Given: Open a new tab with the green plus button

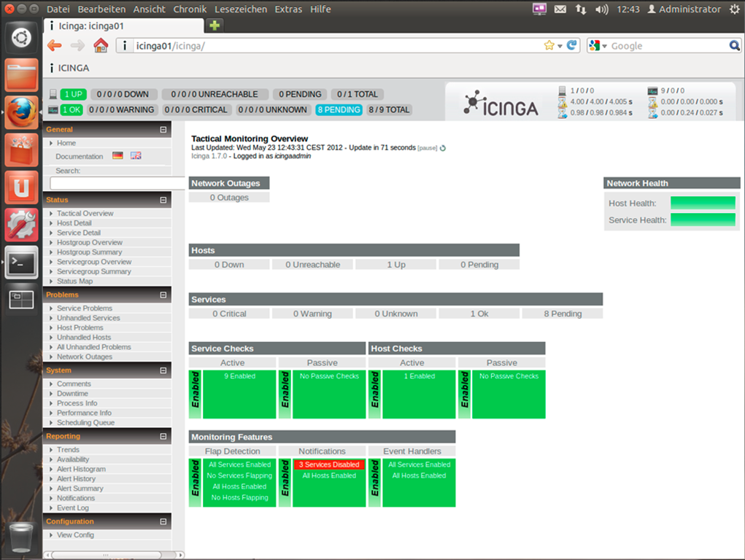Looking at the screenshot, I should pos(215,26).
